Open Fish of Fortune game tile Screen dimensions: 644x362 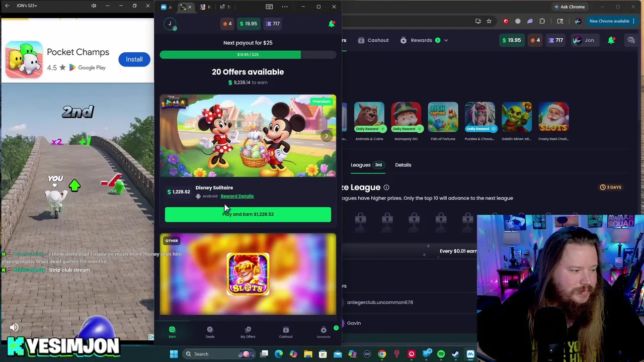[443, 117]
